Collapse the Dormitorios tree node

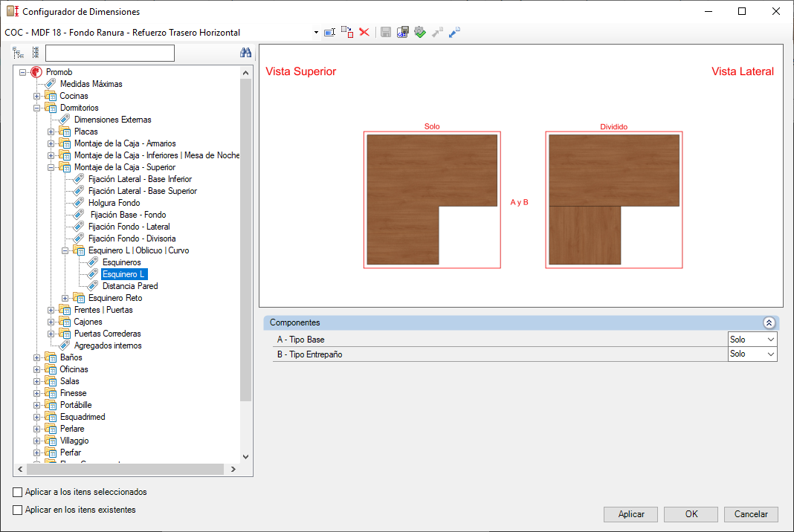point(37,108)
